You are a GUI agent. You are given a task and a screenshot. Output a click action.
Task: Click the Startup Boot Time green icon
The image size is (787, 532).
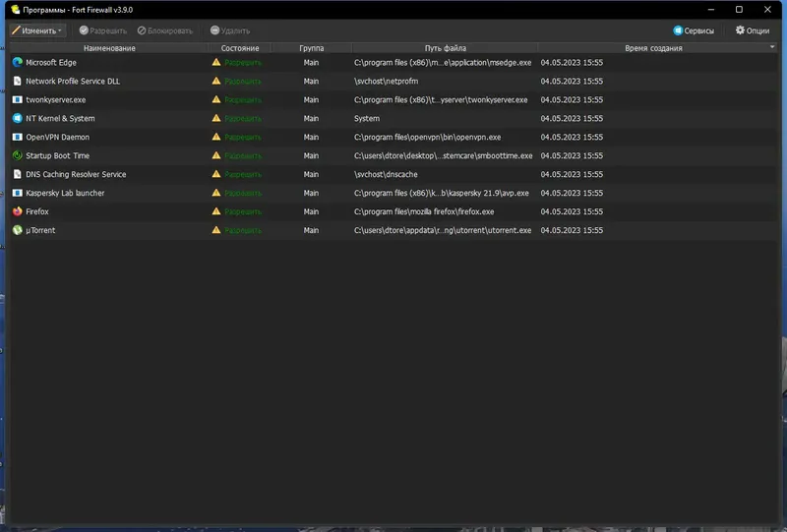click(18, 155)
